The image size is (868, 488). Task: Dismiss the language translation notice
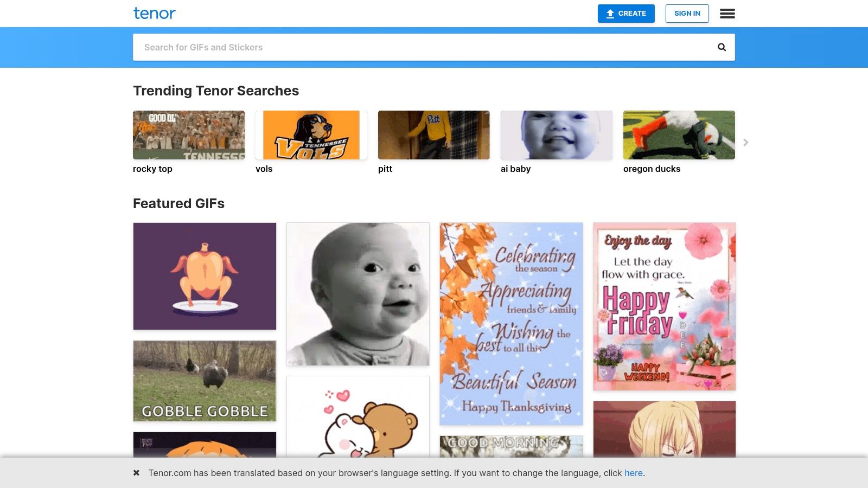(137, 473)
